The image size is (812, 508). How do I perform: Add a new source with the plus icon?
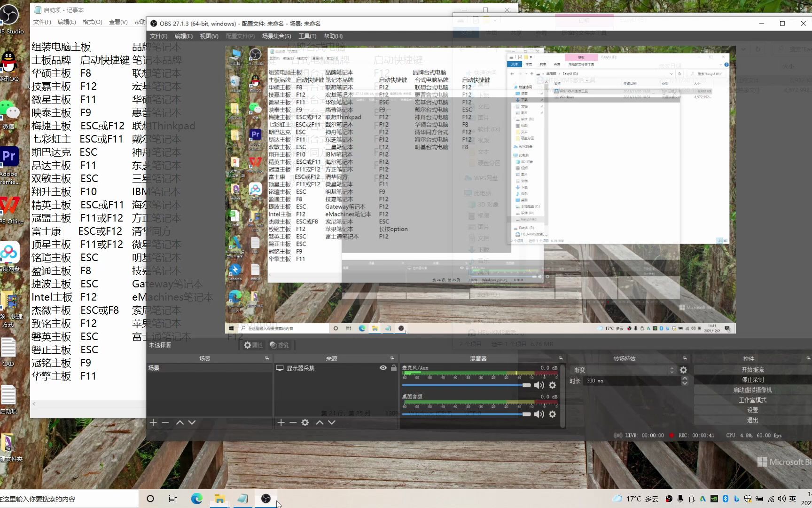point(281,422)
